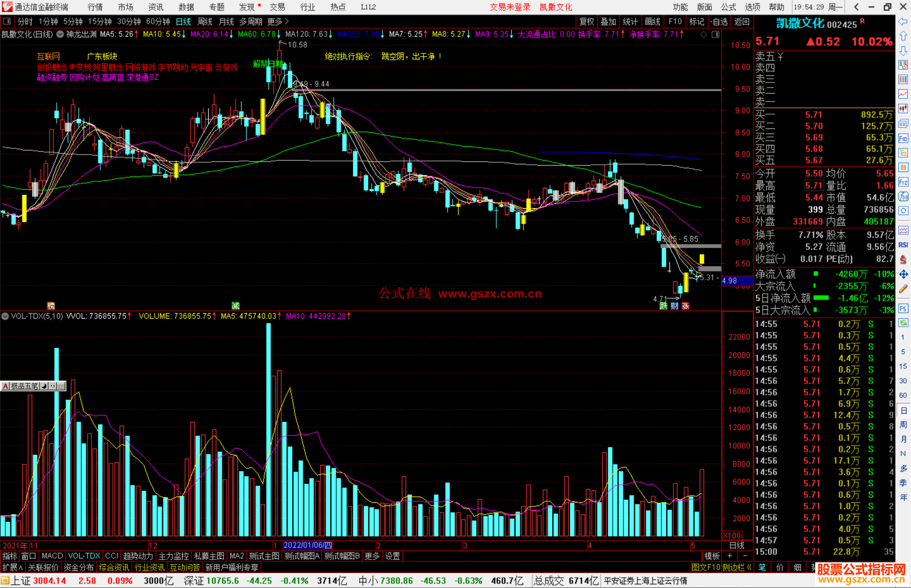The image size is (911, 588).
Task: Open the intraday trend line chart icon
Action: click(x=903, y=94)
